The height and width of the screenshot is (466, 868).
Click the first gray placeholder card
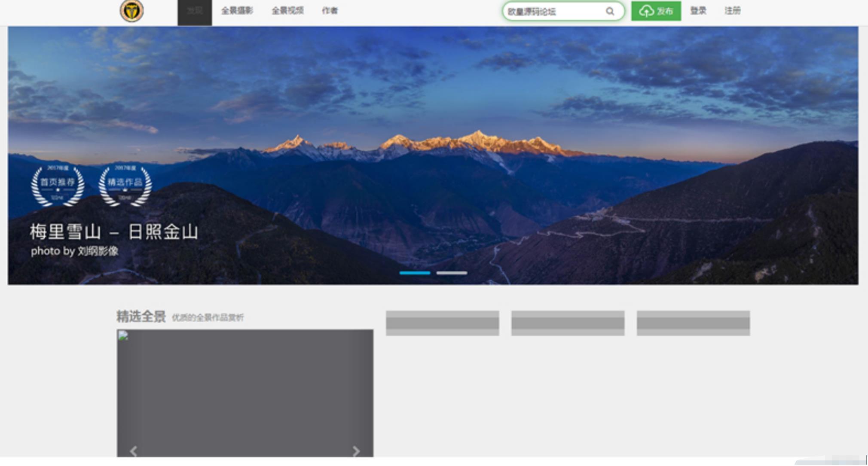click(x=442, y=323)
